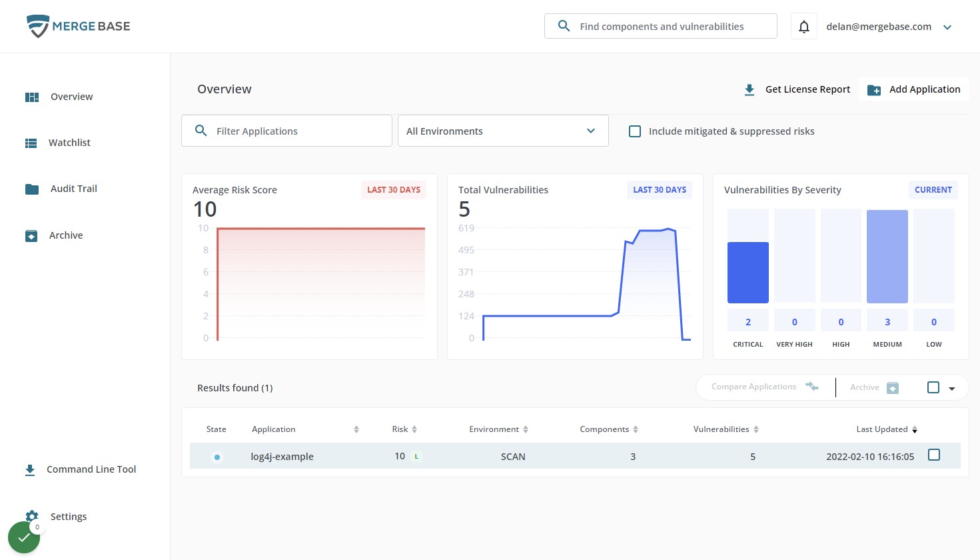Click the Add Application folder-plus icon
Viewport: 980px width, 560px height.
coord(874,90)
